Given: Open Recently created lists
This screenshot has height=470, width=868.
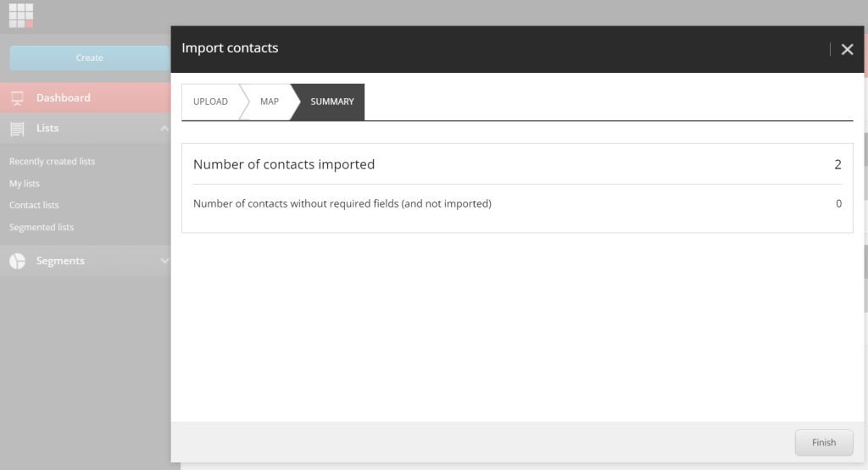Looking at the screenshot, I should [x=52, y=161].
